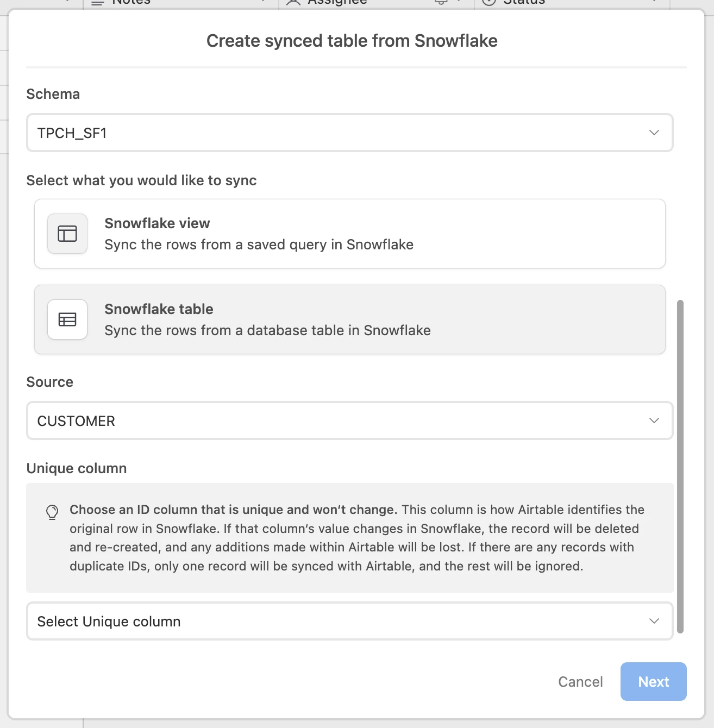This screenshot has width=714, height=728.
Task: Click the Notes text field icon
Action: click(x=98, y=3)
